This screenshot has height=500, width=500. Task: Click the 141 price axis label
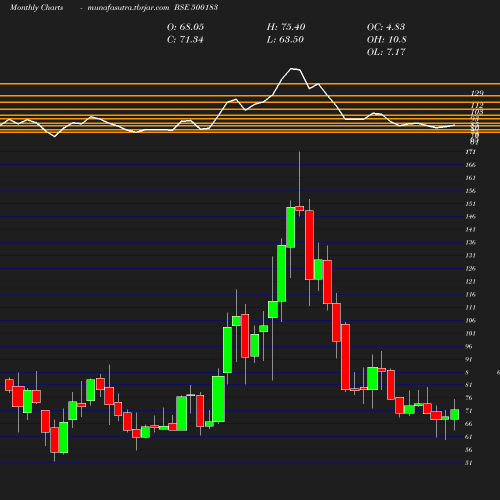point(470,230)
